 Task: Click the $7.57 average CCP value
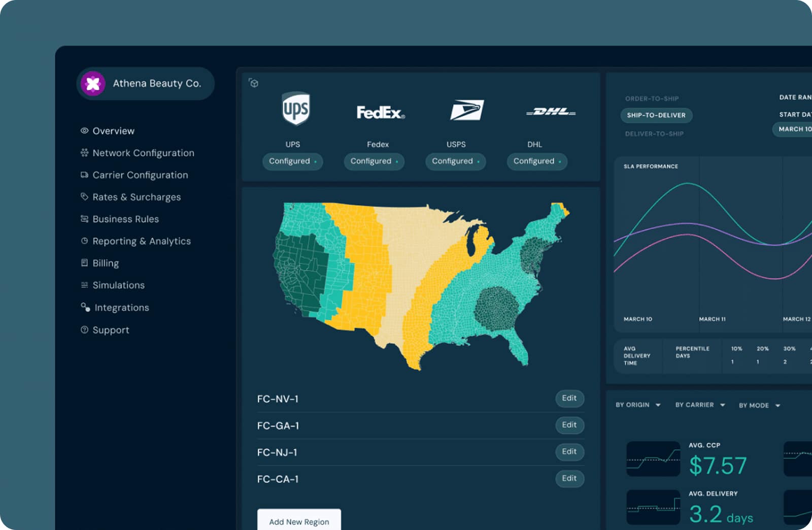(718, 466)
